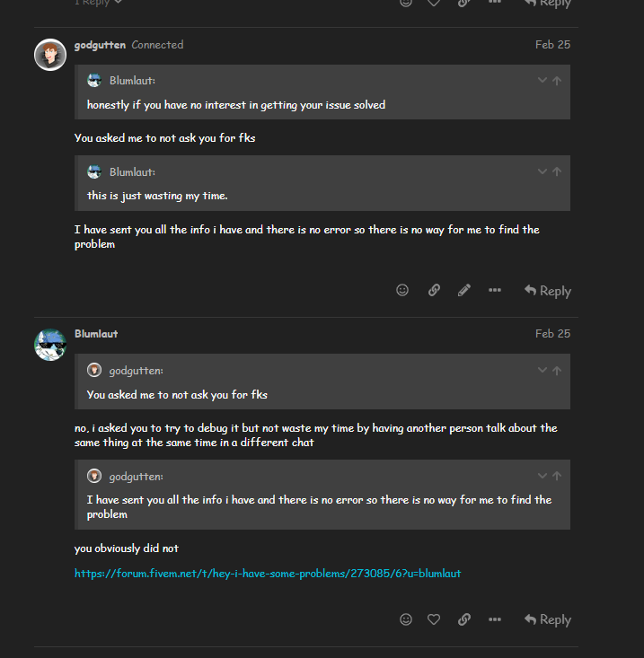Jump to quoted post "this is just wasting my time"
Viewport: 644px width, 658px height.
[557, 171]
